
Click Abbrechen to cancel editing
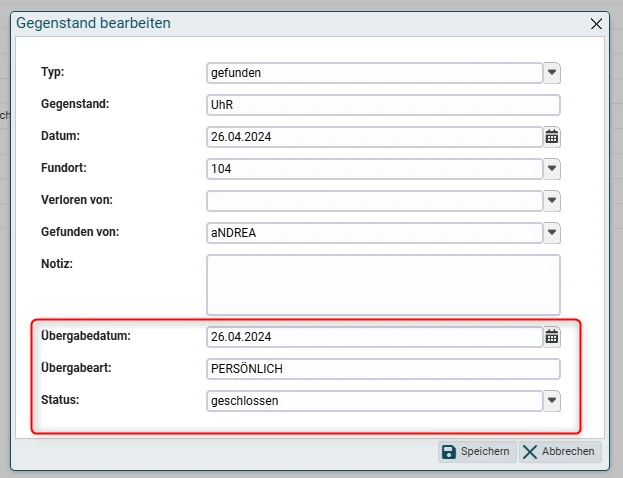[x=559, y=452]
